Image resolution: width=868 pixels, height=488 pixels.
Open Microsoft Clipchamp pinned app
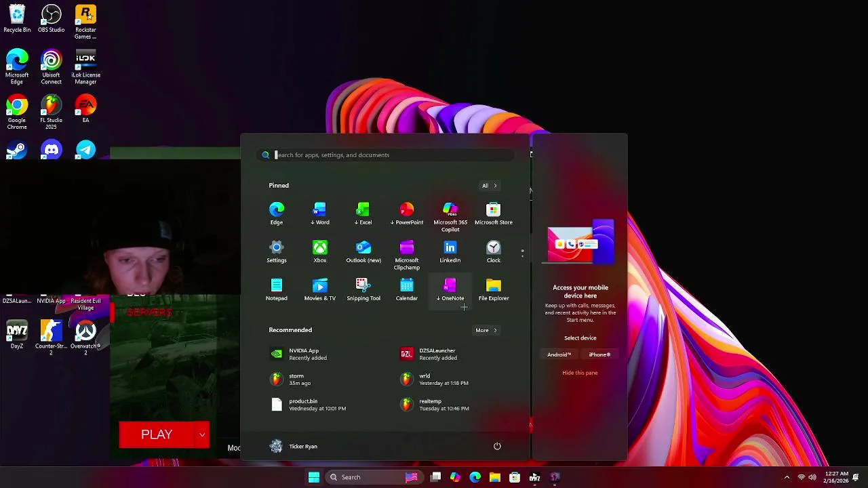[x=407, y=255]
